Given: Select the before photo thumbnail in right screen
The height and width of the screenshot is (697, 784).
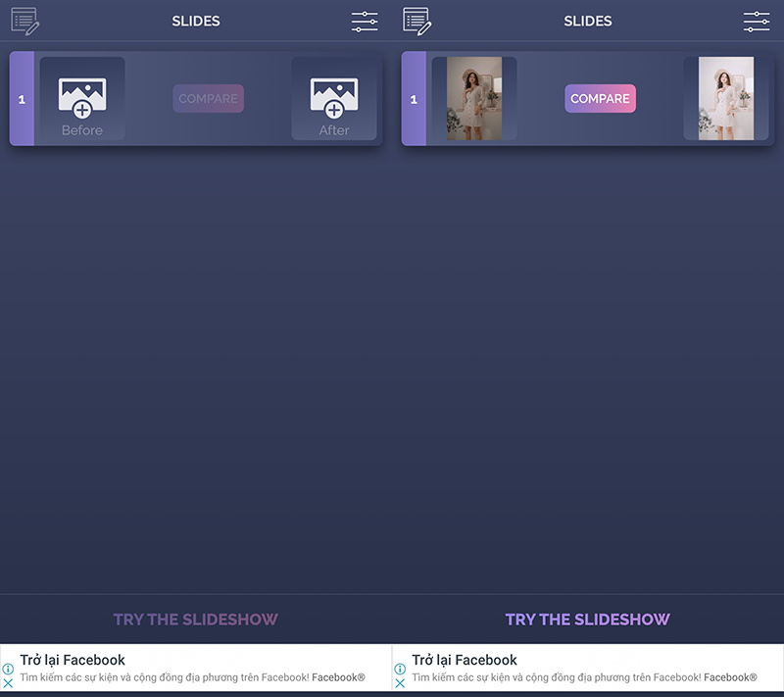Looking at the screenshot, I should pos(474,98).
